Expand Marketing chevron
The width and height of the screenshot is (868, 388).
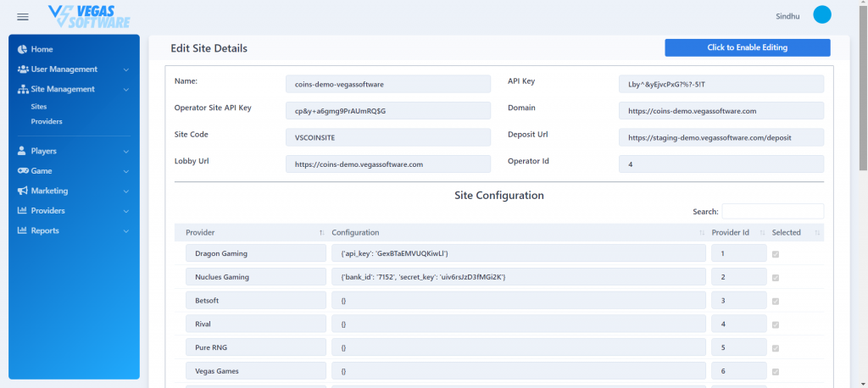coord(126,191)
